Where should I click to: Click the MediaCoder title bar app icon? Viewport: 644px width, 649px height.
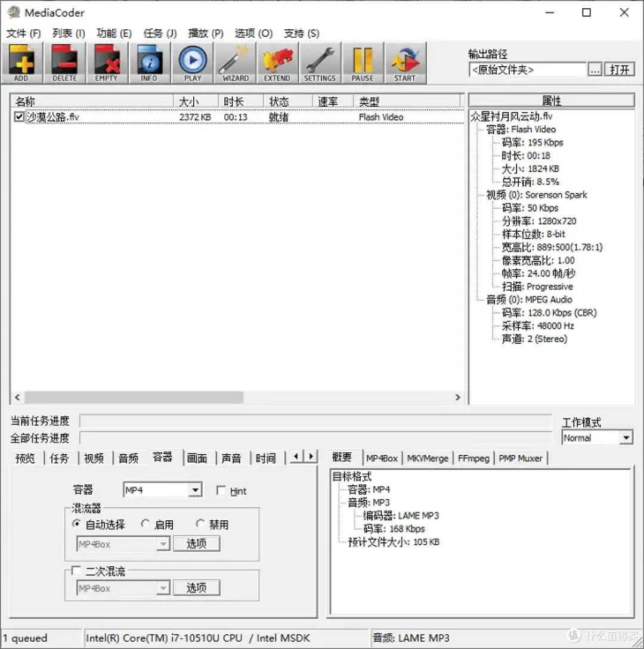[x=14, y=13]
